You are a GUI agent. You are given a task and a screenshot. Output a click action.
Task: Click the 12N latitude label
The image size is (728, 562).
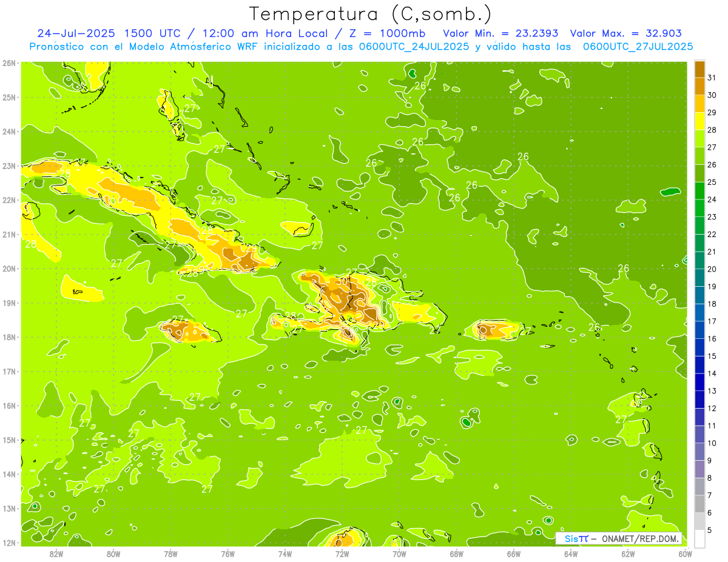coord(9,543)
